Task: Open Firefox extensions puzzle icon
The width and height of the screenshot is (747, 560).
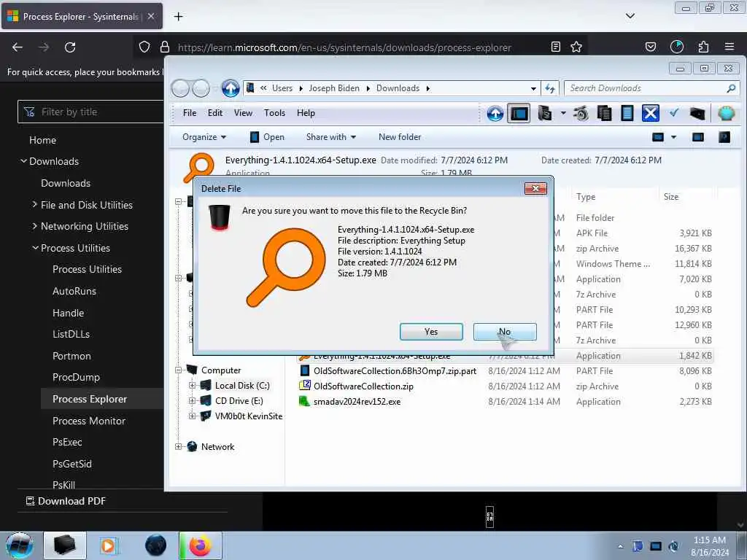Action: tap(703, 47)
